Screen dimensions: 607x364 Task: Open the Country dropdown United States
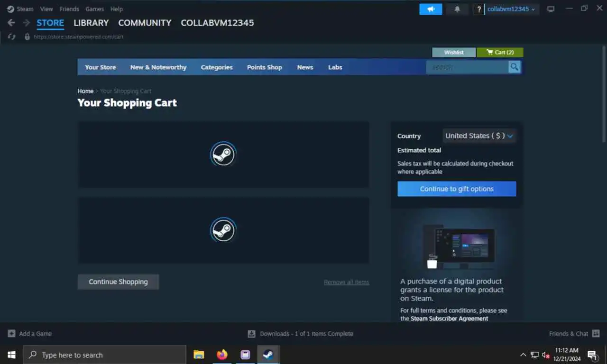click(x=479, y=136)
